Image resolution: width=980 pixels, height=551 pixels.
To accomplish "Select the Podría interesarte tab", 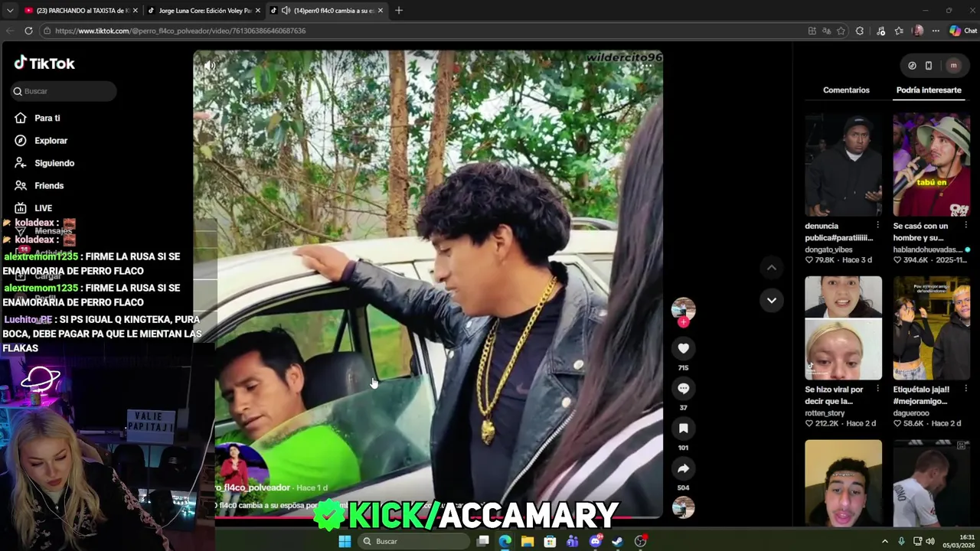I will (929, 90).
